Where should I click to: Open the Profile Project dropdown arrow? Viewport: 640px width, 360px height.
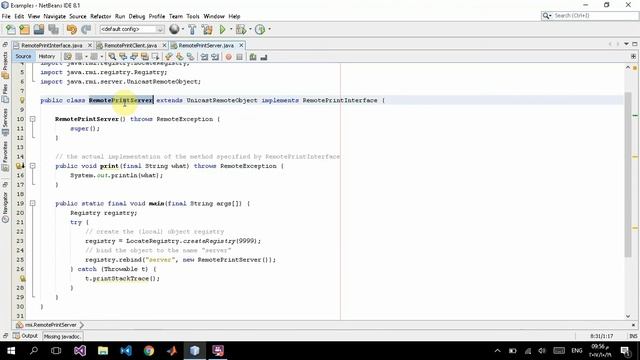pos(269,29)
